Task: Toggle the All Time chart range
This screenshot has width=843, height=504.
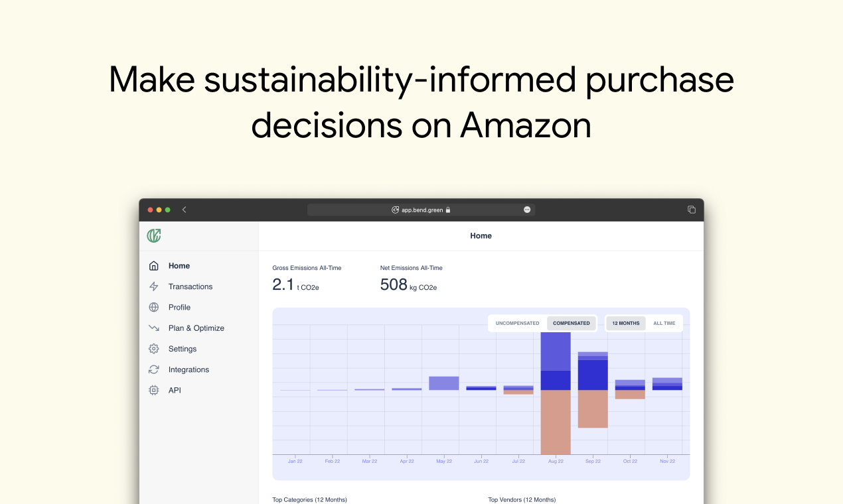Action: pos(664,323)
